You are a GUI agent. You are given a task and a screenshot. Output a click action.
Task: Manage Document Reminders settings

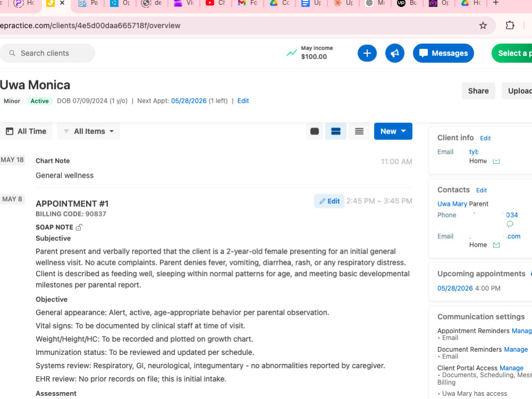pos(516,349)
